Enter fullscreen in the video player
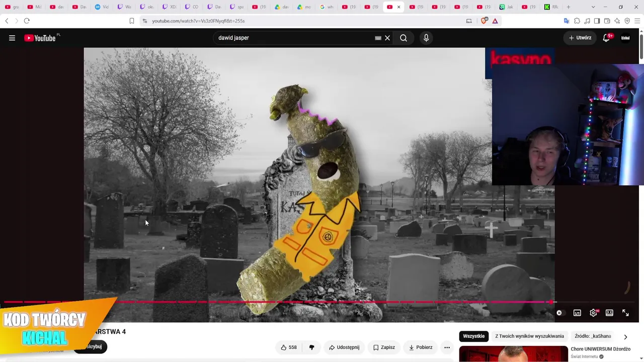This screenshot has height=362, width=644. [625, 313]
